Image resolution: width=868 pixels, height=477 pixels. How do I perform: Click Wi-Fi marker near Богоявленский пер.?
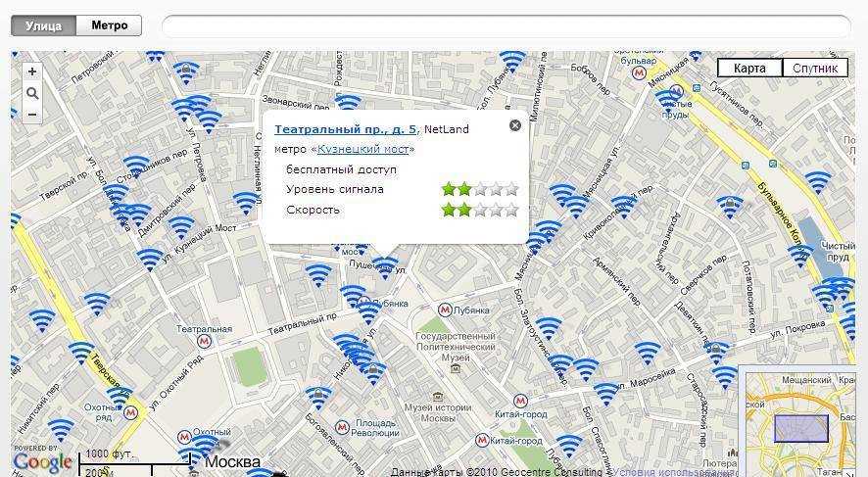318,398
